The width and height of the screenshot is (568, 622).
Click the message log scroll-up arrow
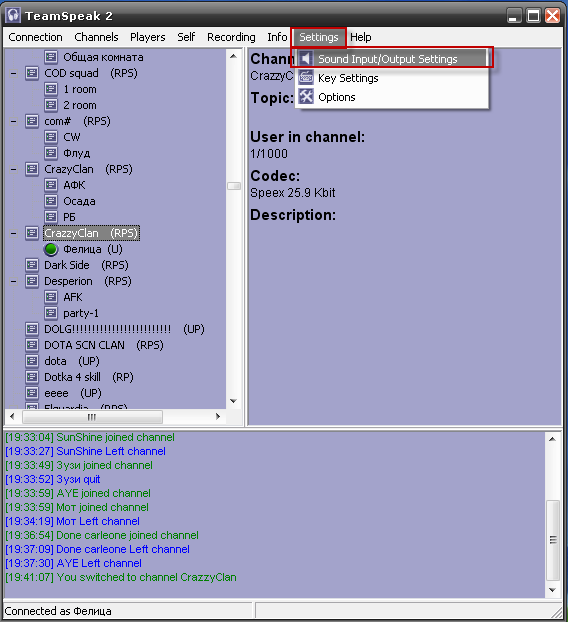(553, 439)
